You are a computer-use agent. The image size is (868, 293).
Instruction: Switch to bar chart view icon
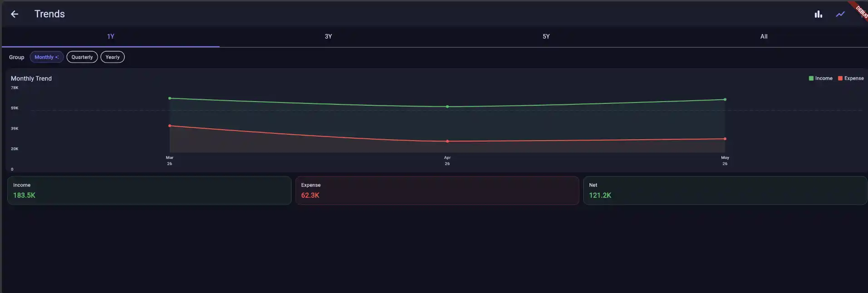pyautogui.click(x=818, y=14)
